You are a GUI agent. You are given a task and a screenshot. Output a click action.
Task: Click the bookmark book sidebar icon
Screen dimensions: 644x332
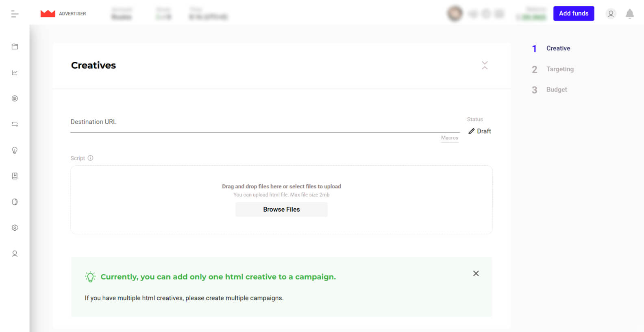click(15, 176)
